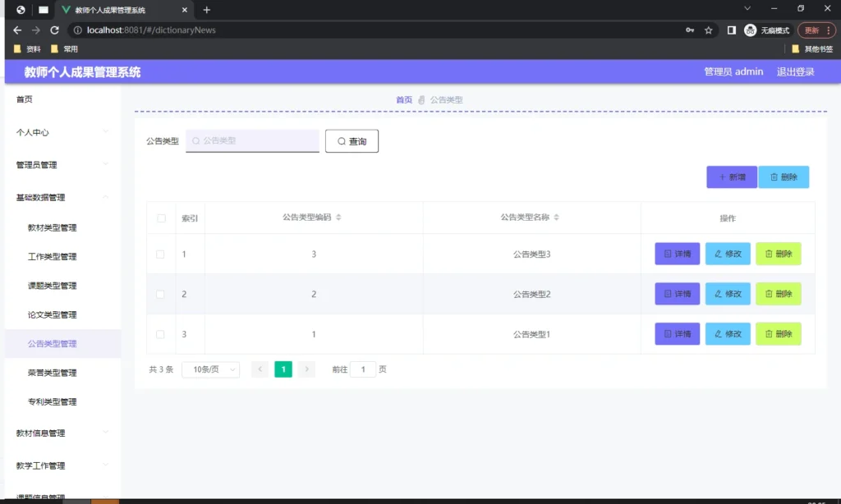
Task: Open 论文类型管理 in the sidebar
Action: tap(52, 314)
